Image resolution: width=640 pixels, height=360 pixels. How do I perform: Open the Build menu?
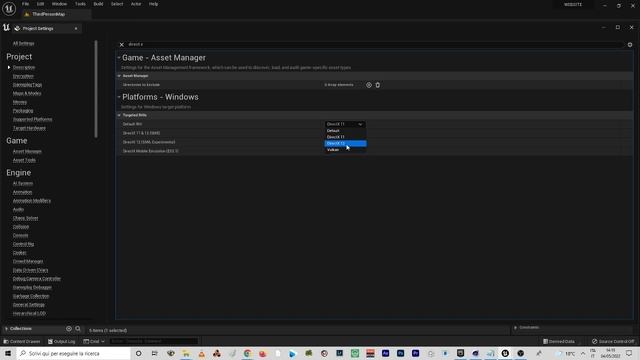pyautogui.click(x=98, y=4)
